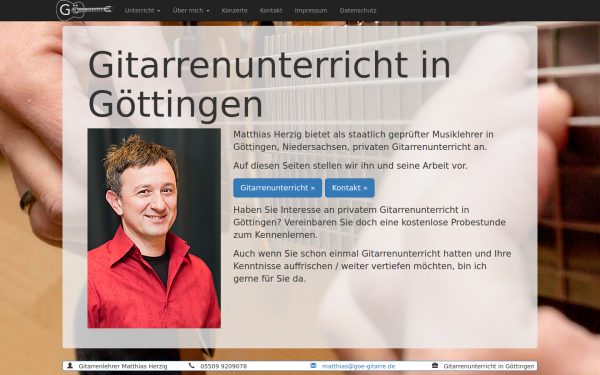Viewport: 600px width, 375px height.
Task: Open the Unterricht dropdown menu
Action: pyautogui.click(x=142, y=11)
